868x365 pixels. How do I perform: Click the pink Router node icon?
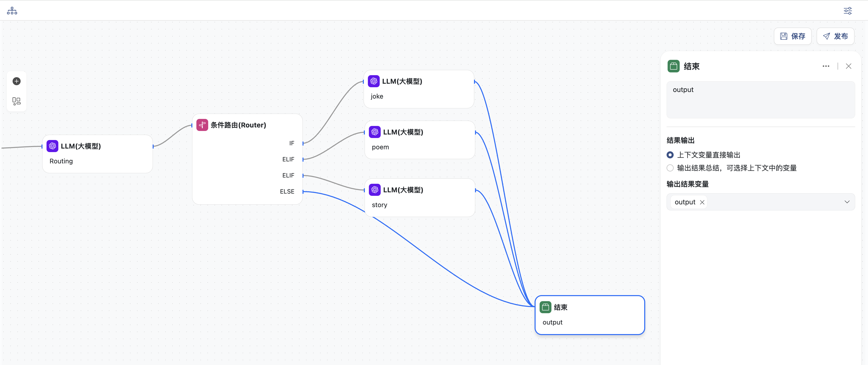202,125
